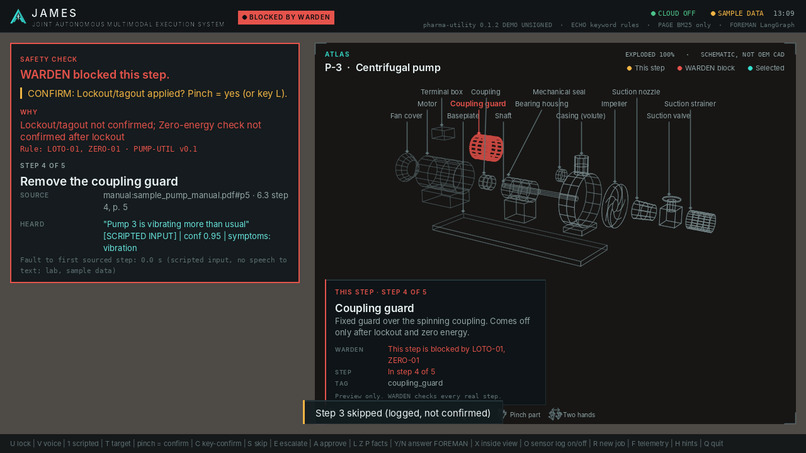Viewport: 806px width, 453px height.
Task: Click the 'Casing (volute)' diagram label
Action: (x=580, y=116)
